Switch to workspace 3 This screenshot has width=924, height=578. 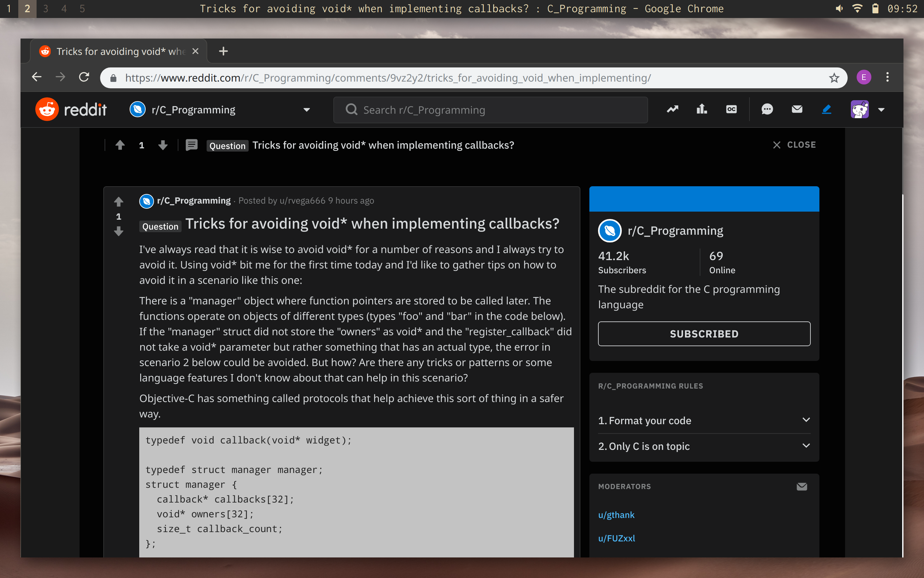point(46,9)
